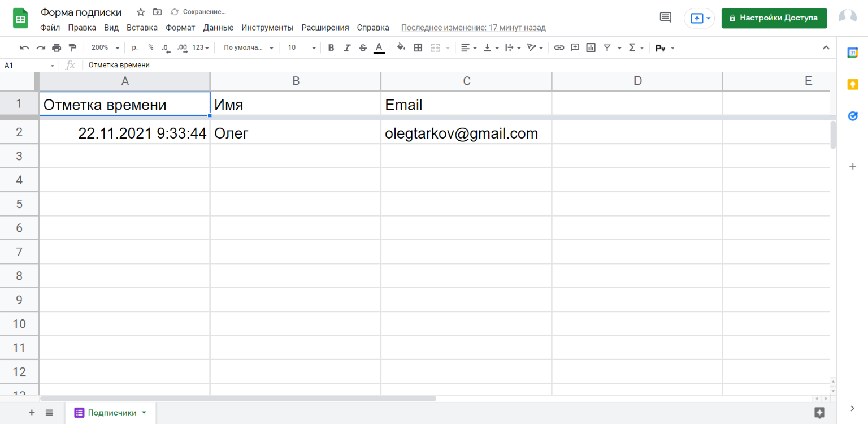Open the fill color bucket tool
868x424 pixels.
(401, 47)
